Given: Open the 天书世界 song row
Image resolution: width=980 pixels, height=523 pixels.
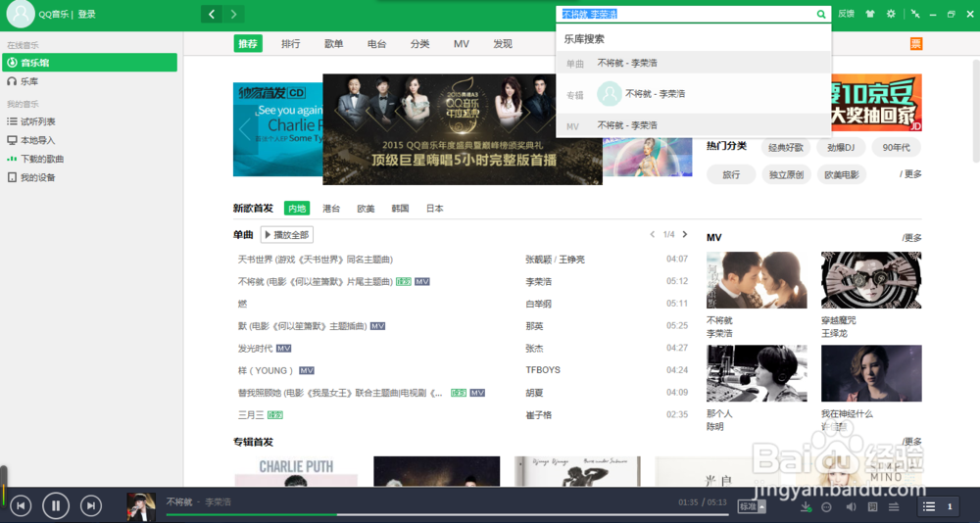Looking at the screenshot, I should 463,259.
